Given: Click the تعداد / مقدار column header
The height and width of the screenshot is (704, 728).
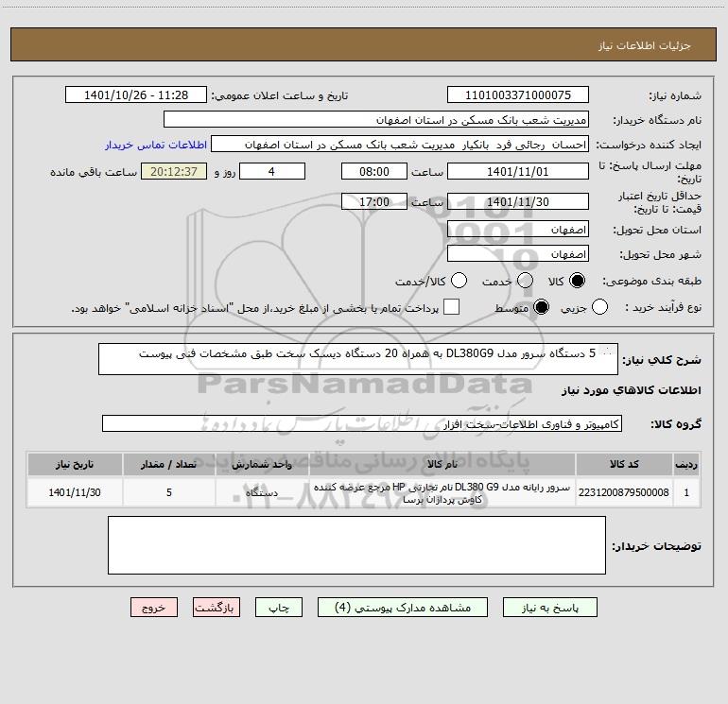Looking at the screenshot, I should (169, 464).
